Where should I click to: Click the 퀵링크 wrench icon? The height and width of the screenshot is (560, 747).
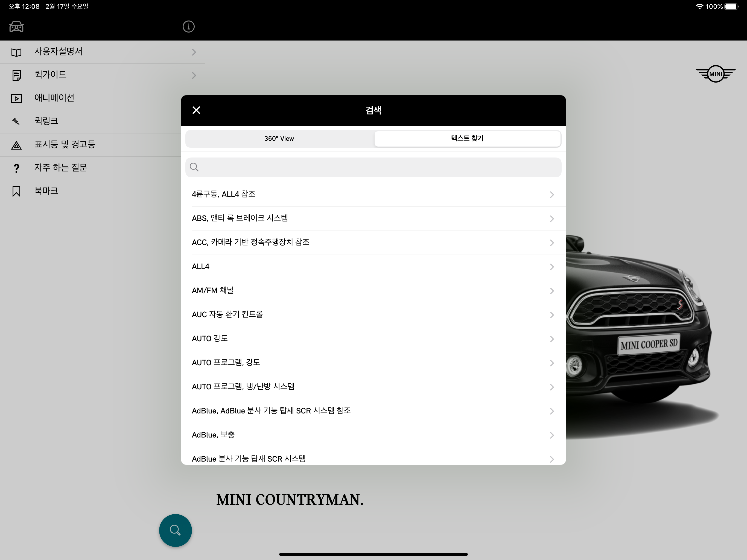point(16,121)
